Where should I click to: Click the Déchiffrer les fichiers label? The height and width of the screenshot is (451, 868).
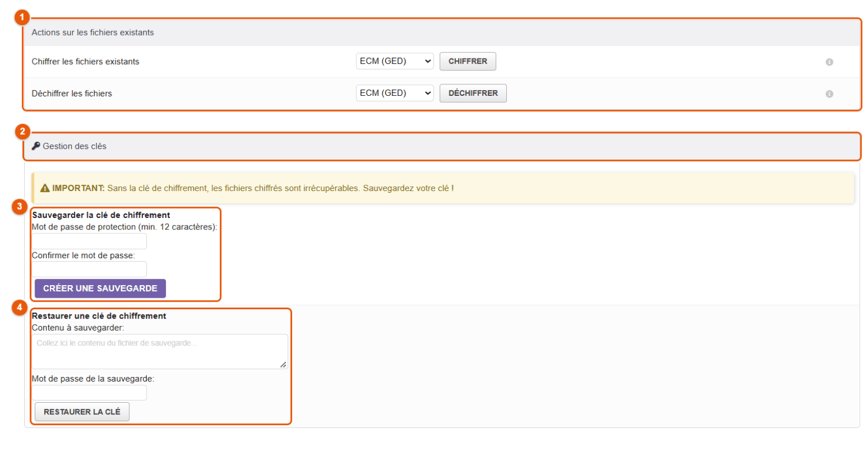72,93
